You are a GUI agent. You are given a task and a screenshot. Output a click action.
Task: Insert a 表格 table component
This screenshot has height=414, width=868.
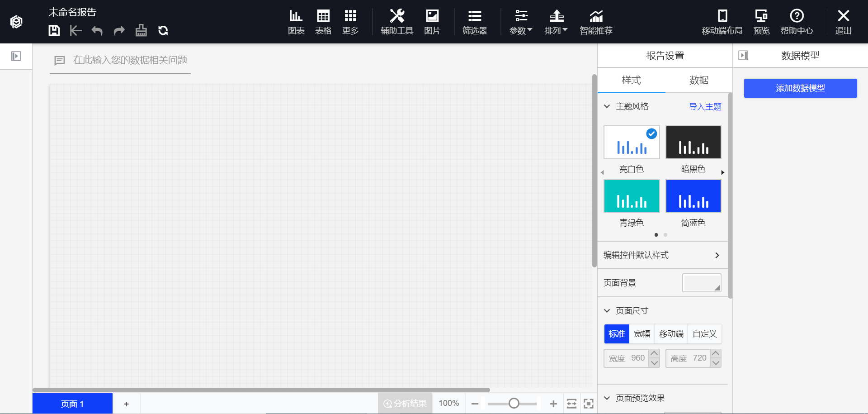click(x=323, y=22)
